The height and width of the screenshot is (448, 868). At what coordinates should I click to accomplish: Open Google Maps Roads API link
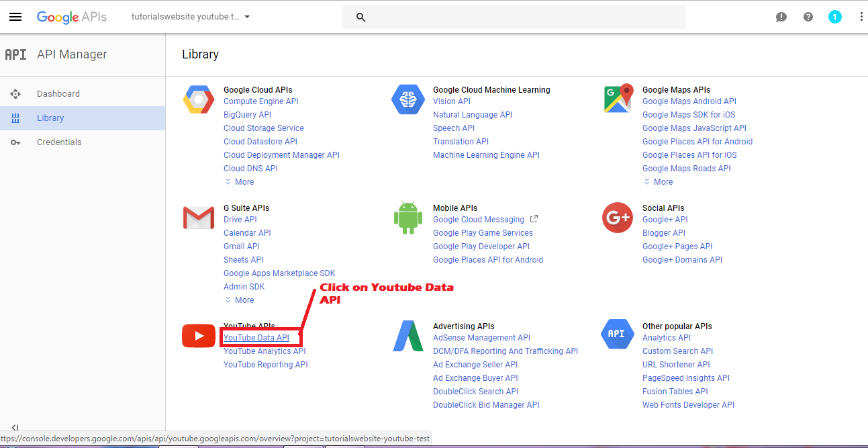click(x=687, y=169)
